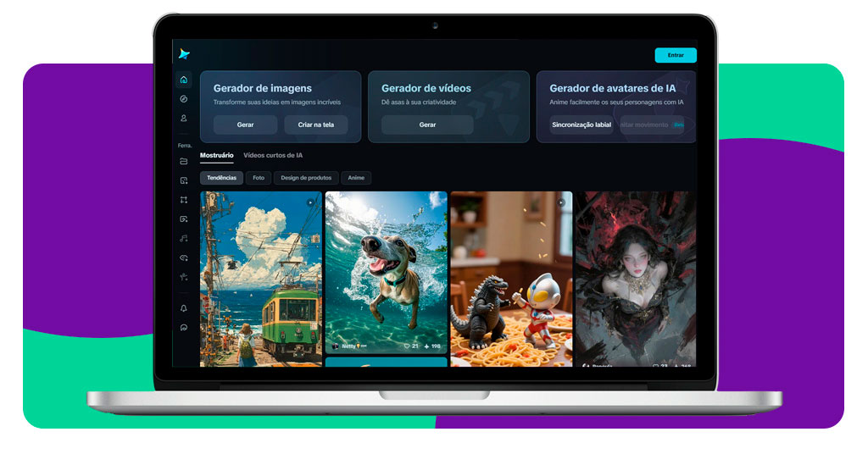The height and width of the screenshot is (454, 868).
Task: Open the green tram anime thumbnail
Action: tap(261, 279)
